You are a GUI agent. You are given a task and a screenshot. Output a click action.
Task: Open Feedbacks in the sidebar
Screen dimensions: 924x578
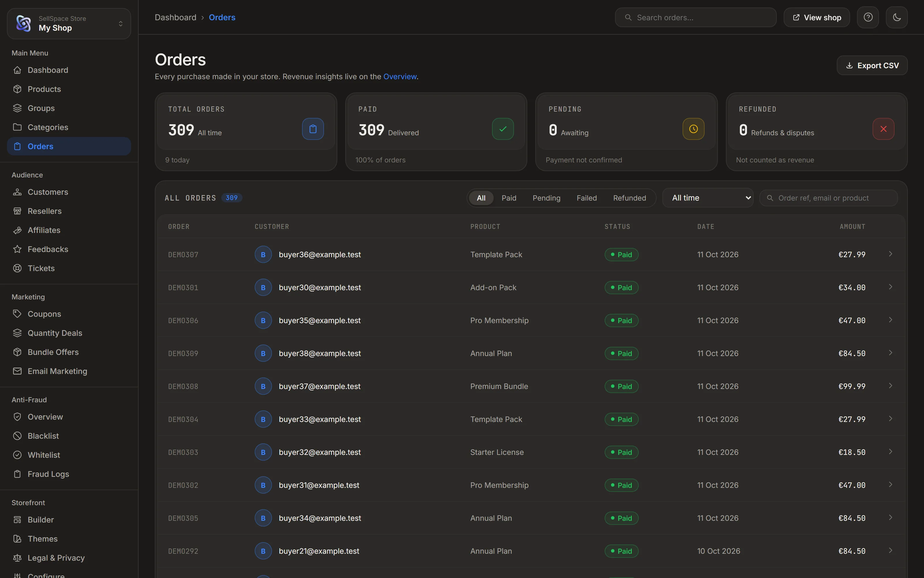pos(69,249)
